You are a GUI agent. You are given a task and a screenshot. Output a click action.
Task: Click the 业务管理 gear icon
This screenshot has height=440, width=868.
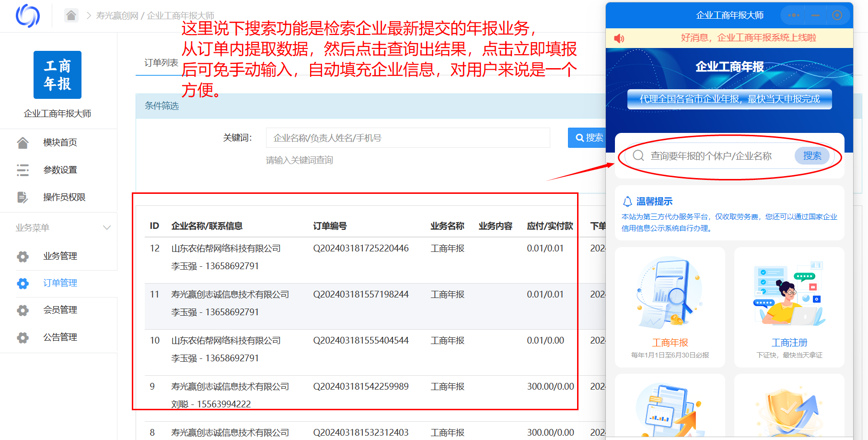click(x=23, y=256)
